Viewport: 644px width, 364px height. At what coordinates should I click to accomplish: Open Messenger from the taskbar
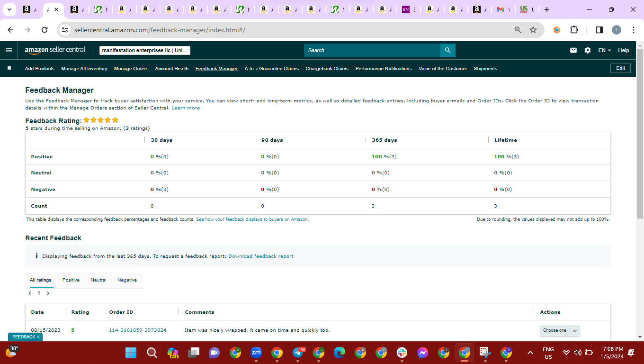click(423, 353)
